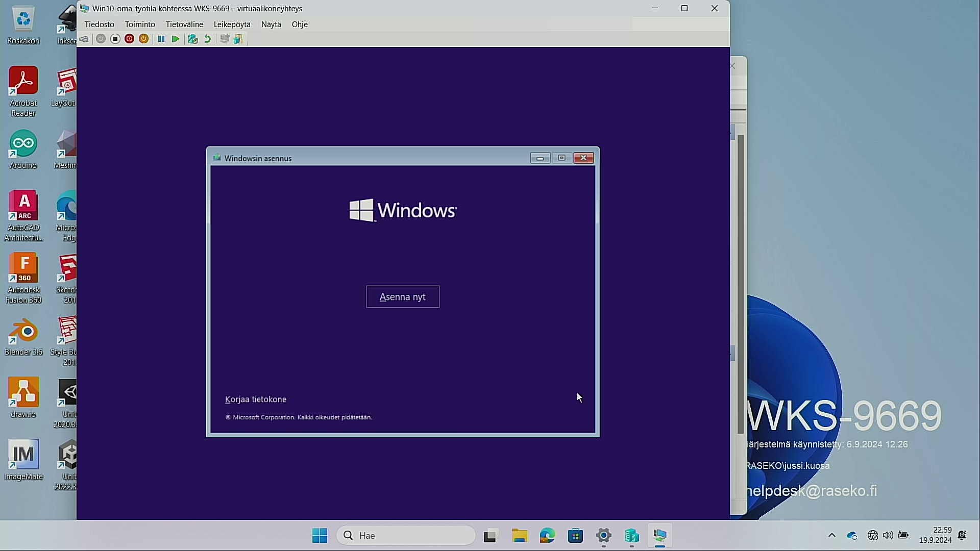Select the ImageMate desktop shortcut
980x551 pixels.
tap(23, 460)
